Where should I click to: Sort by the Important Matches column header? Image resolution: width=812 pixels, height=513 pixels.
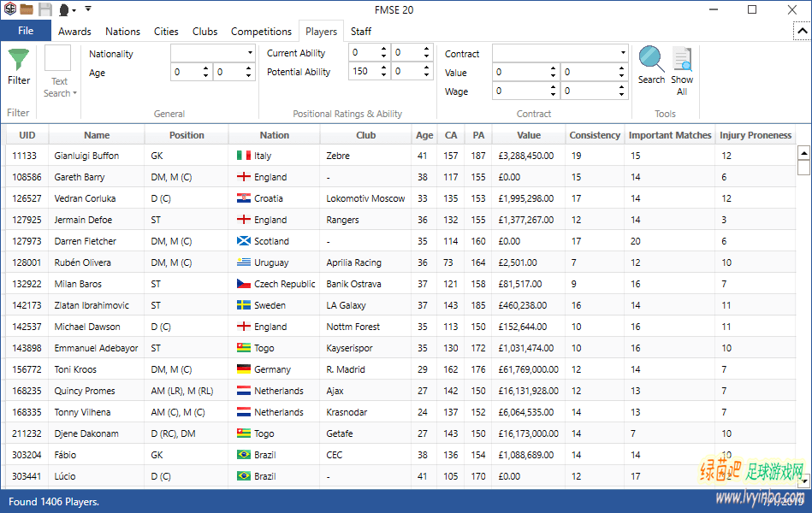(x=670, y=135)
